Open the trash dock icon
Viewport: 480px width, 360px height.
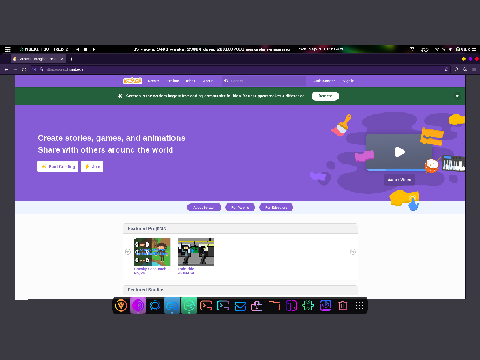coord(343,306)
